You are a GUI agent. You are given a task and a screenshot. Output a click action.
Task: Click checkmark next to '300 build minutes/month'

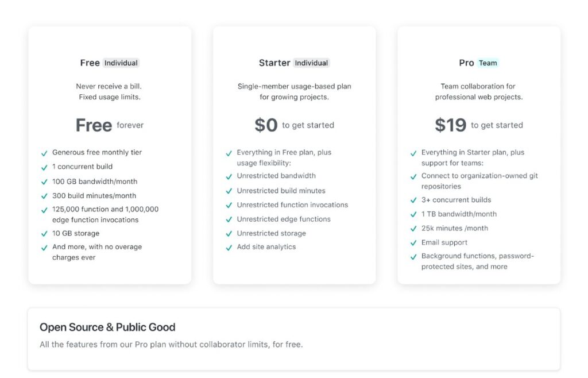point(44,196)
